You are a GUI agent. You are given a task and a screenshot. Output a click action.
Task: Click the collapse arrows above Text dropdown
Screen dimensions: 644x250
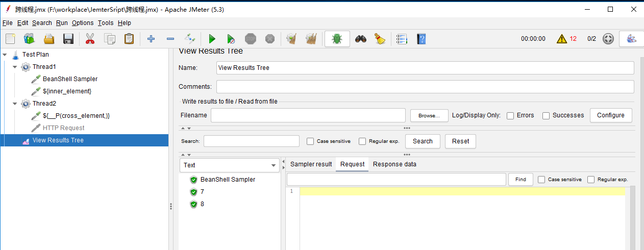pyautogui.click(x=186, y=155)
